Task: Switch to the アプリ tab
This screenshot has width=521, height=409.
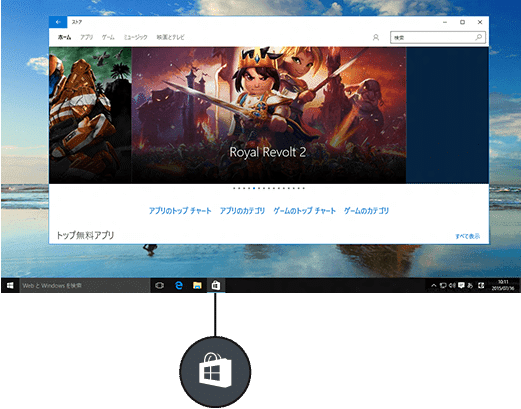Action: tap(87, 37)
